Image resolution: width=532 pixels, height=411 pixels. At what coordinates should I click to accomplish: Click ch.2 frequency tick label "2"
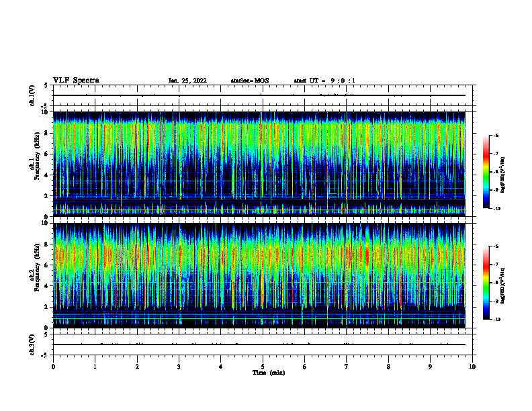[47, 307]
